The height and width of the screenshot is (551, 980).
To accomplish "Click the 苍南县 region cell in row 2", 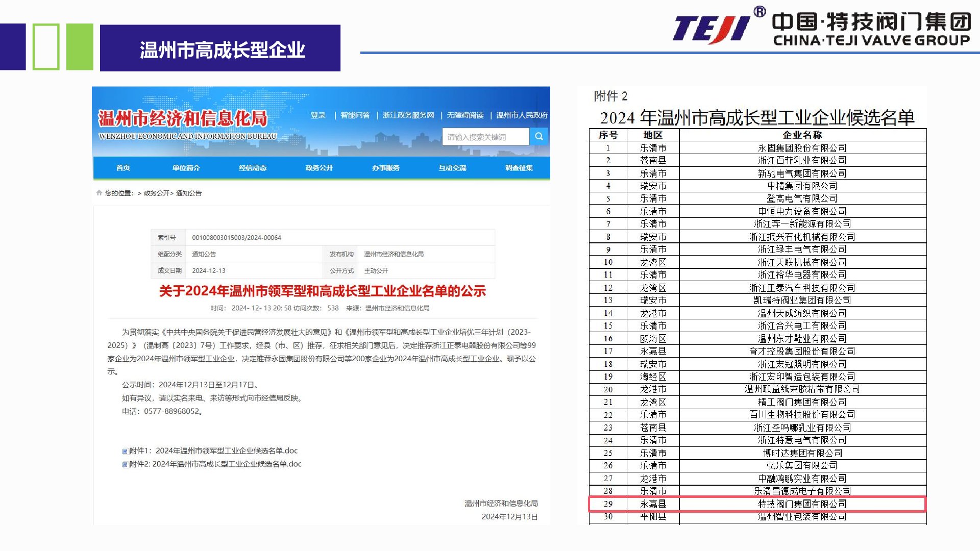I will coord(653,161).
